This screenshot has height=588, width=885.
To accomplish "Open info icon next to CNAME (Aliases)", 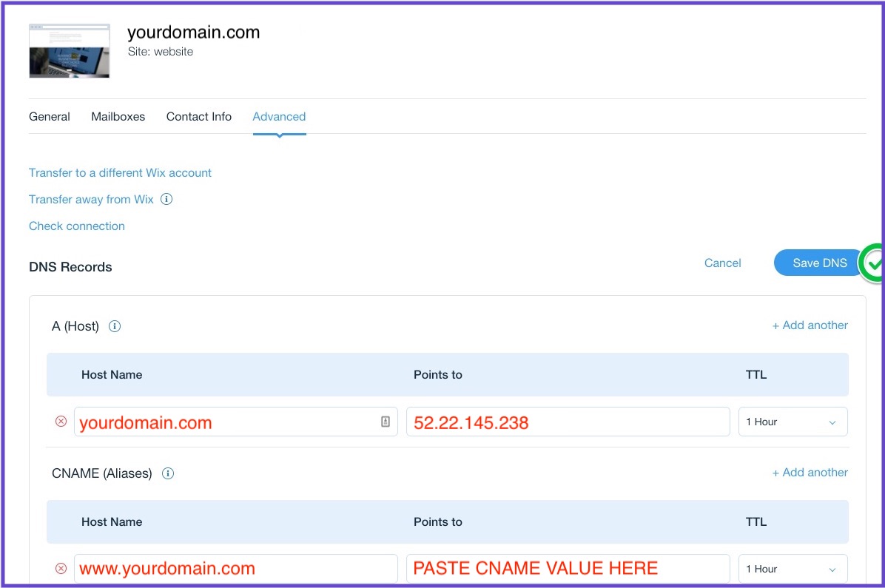I will point(168,473).
